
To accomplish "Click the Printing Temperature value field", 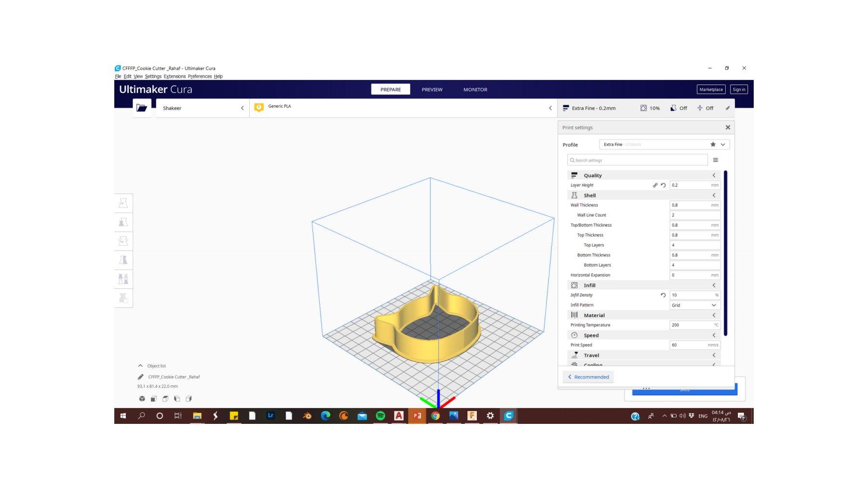I will (x=695, y=325).
